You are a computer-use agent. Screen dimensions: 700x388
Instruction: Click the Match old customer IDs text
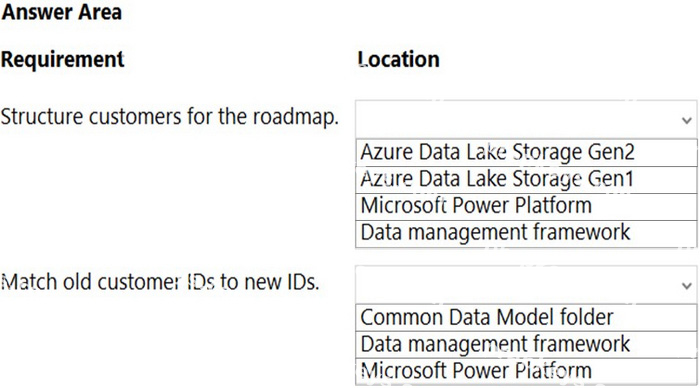coord(160,282)
